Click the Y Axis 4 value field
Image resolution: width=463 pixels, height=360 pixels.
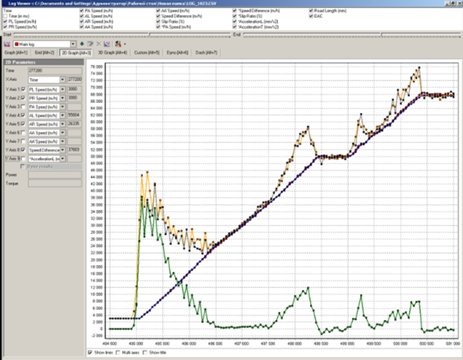[75, 115]
